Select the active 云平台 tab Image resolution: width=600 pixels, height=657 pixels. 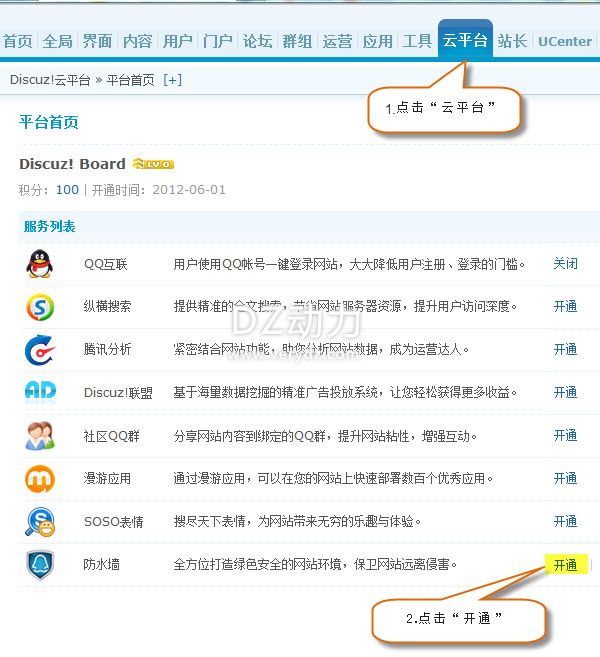465,39
